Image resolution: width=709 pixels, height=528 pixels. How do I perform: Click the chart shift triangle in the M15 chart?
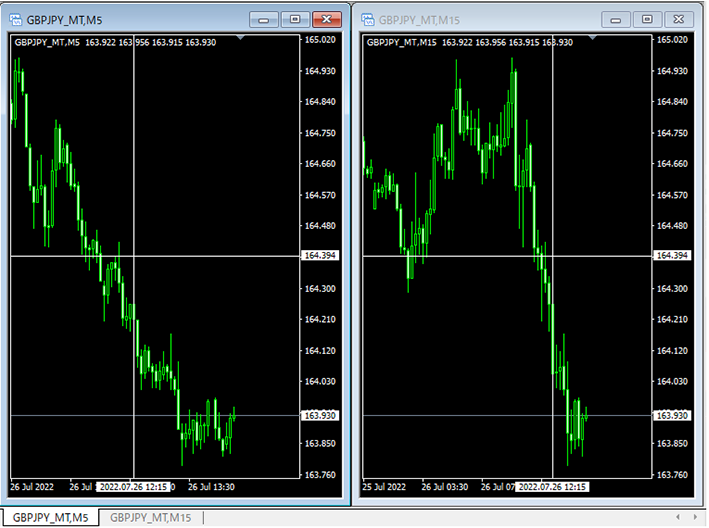[x=592, y=38]
